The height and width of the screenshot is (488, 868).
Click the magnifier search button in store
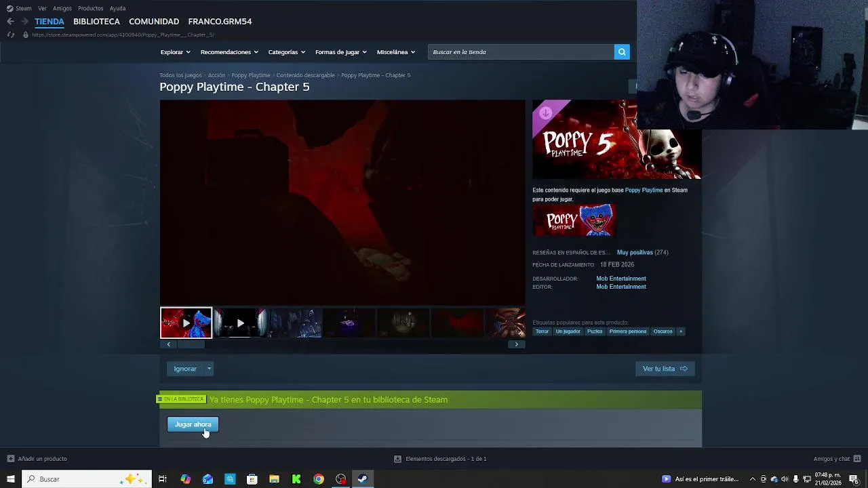pos(622,52)
